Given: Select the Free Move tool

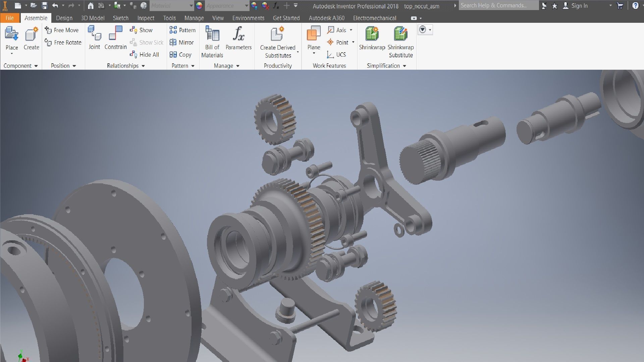Looking at the screenshot, I should click(62, 30).
